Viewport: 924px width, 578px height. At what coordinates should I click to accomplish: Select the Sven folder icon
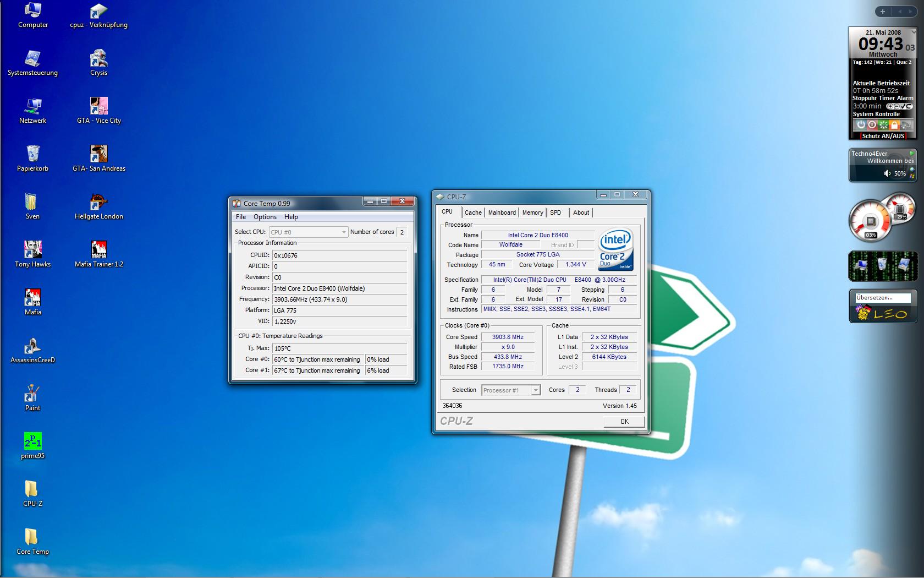point(32,206)
